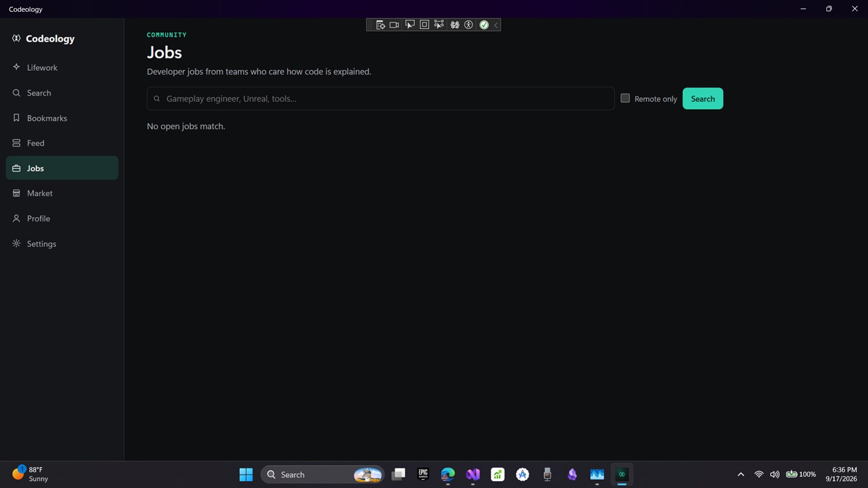The image size is (868, 488).
Task: Open Microsoft Edge from the taskbar
Action: [448, 474]
